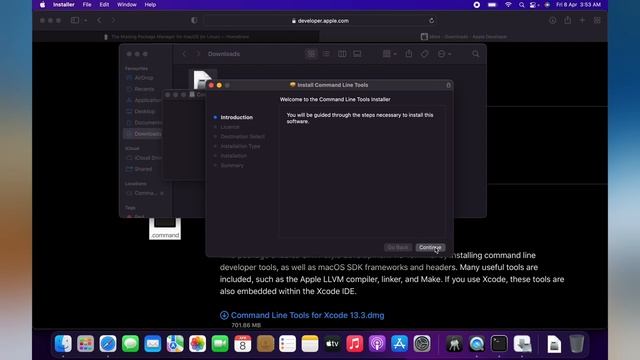This screenshot has height=360, width=640.
Task: Open the File menu
Action: [87, 5]
